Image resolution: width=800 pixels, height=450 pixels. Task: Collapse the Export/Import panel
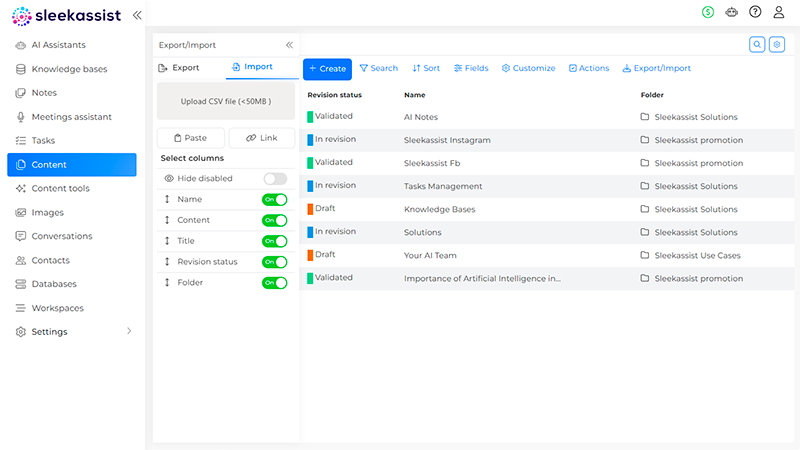coord(289,45)
